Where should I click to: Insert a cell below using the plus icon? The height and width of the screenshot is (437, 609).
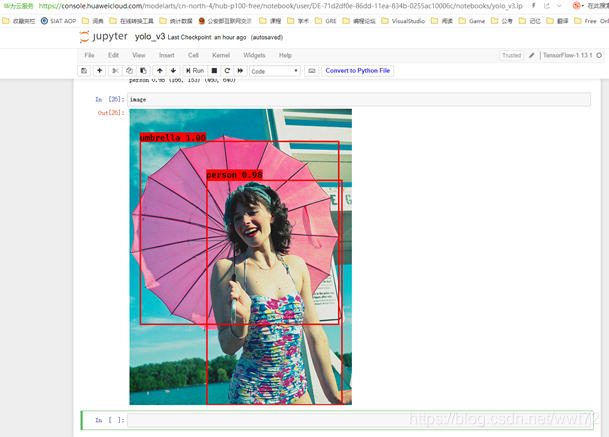[x=99, y=71]
